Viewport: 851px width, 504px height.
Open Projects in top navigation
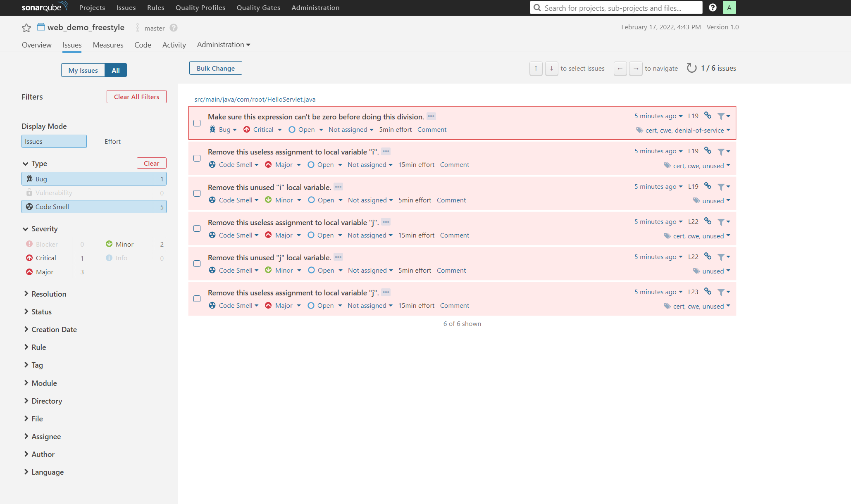point(92,7)
